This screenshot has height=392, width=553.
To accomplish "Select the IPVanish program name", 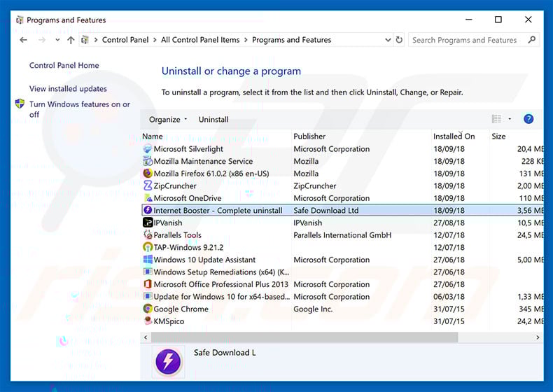I will 168,223.
